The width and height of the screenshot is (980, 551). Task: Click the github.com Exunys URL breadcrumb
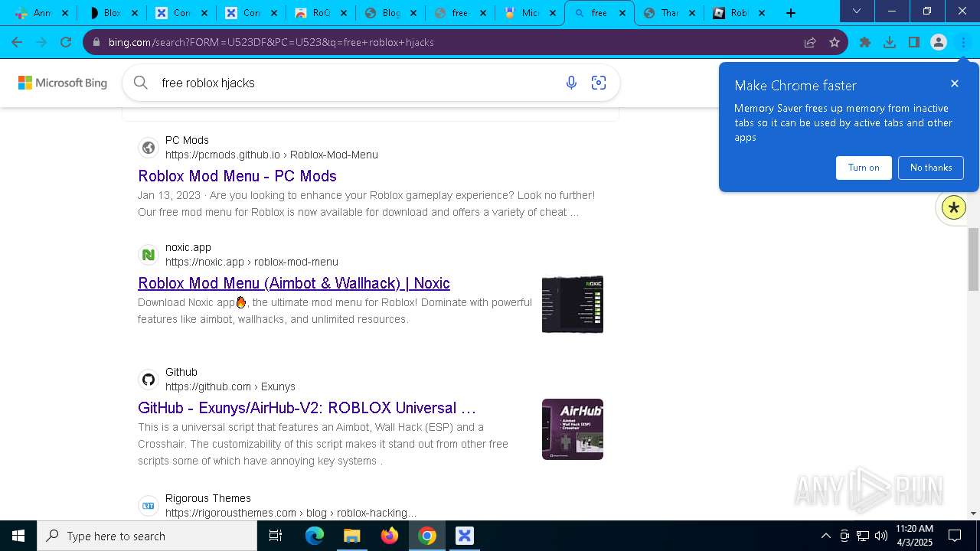[x=230, y=386]
